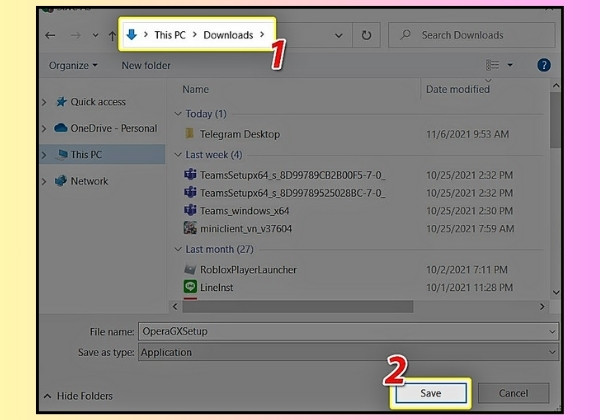Screen dimensions: 600x420
Task: Collapse the Last week (4) group
Action: (178, 155)
